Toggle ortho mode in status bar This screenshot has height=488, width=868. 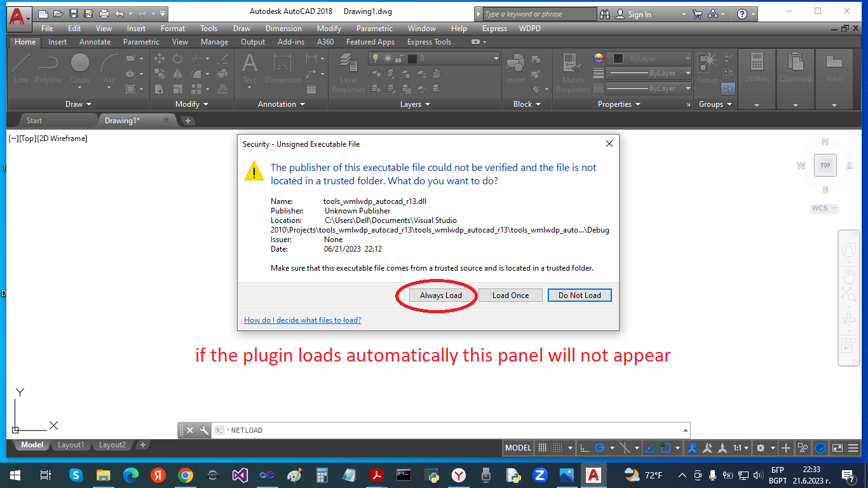click(x=585, y=448)
